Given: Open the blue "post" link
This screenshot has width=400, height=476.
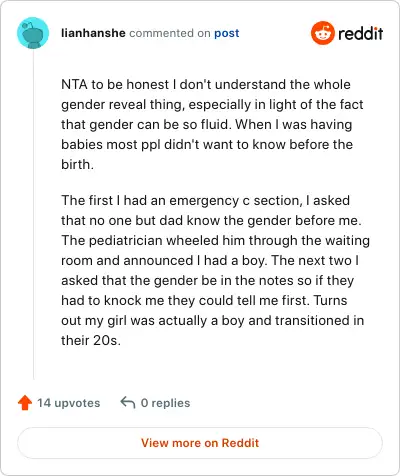Looking at the screenshot, I should click(x=227, y=33).
